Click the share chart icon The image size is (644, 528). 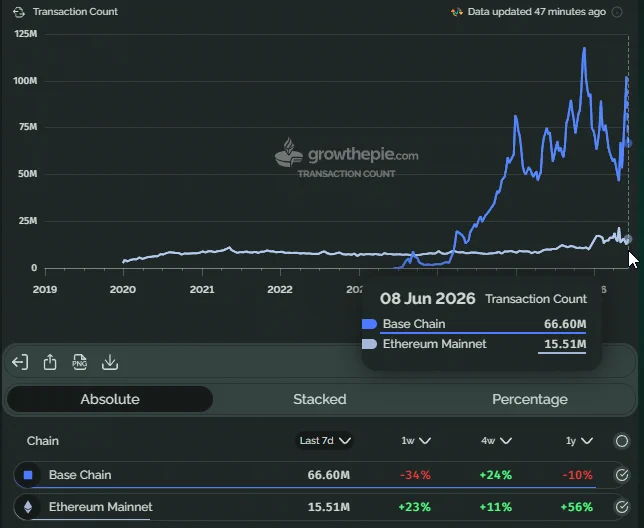[x=50, y=362]
